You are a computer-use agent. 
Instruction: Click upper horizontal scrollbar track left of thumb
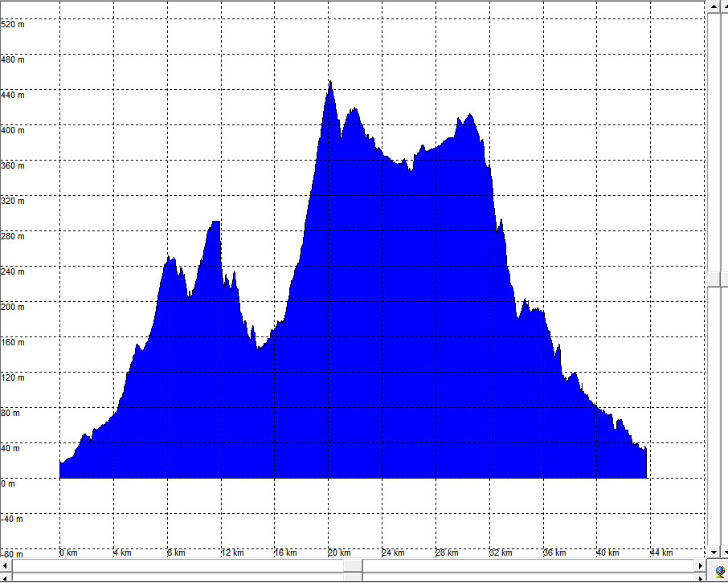[x=178, y=565]
